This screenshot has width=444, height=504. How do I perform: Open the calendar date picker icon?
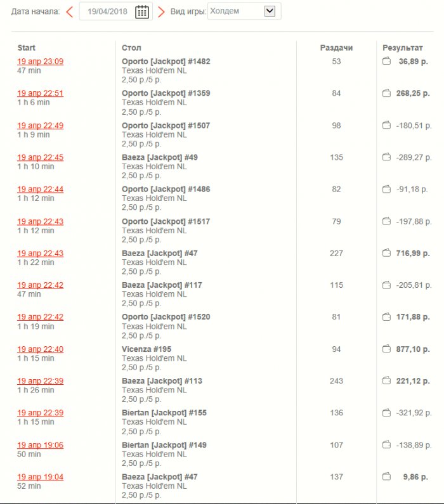142,11
